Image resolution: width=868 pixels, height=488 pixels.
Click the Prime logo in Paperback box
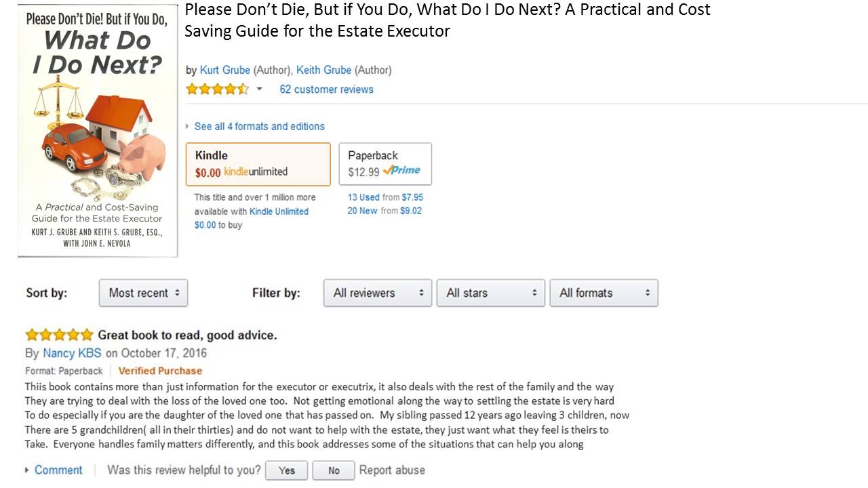401,171
